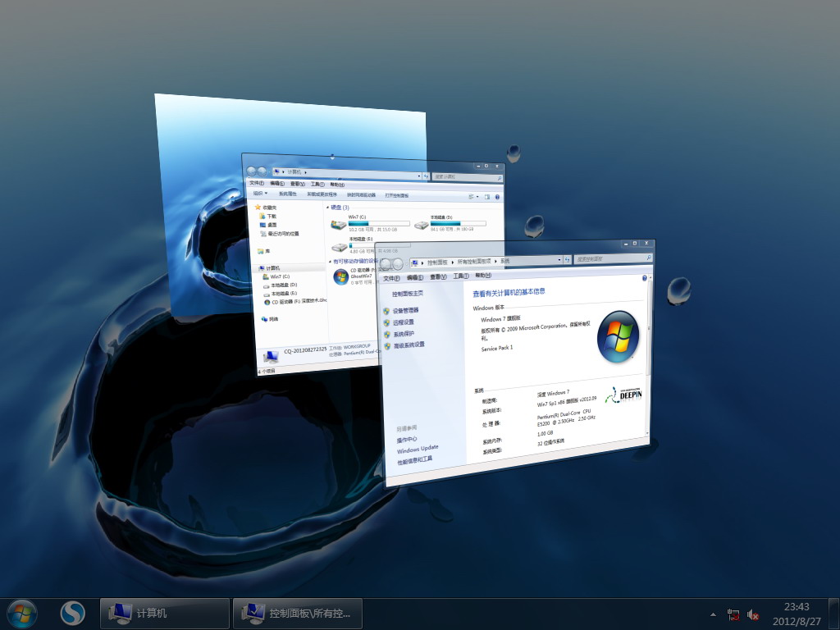Image resolution: width=840 pixels, height=630 pixels.
Task: Switch to 计算机 taskbar button
Action: 164,614
